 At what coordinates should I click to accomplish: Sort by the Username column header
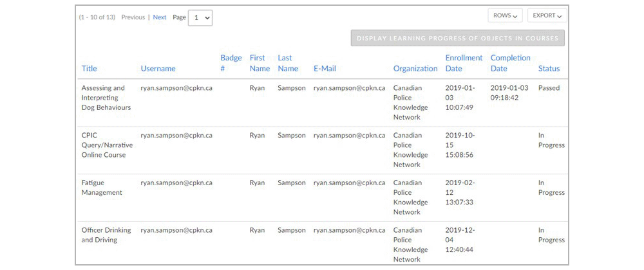pyautogui.click(x=158, y=68)
